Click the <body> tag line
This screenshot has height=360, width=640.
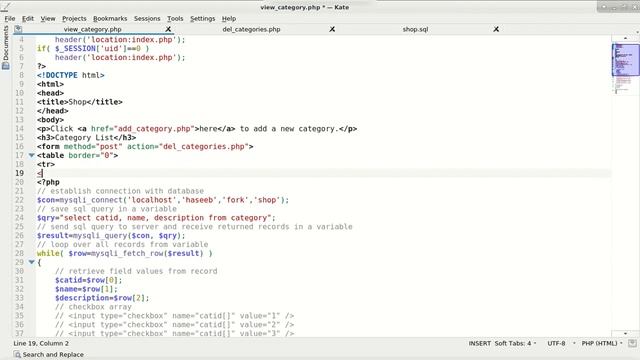(x=50, y=120)
